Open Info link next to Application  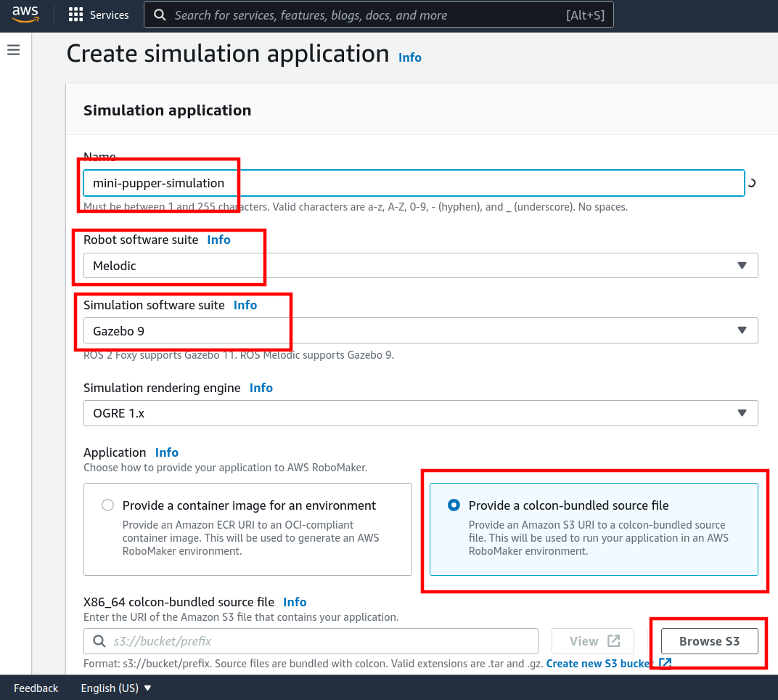pos(167,452)
